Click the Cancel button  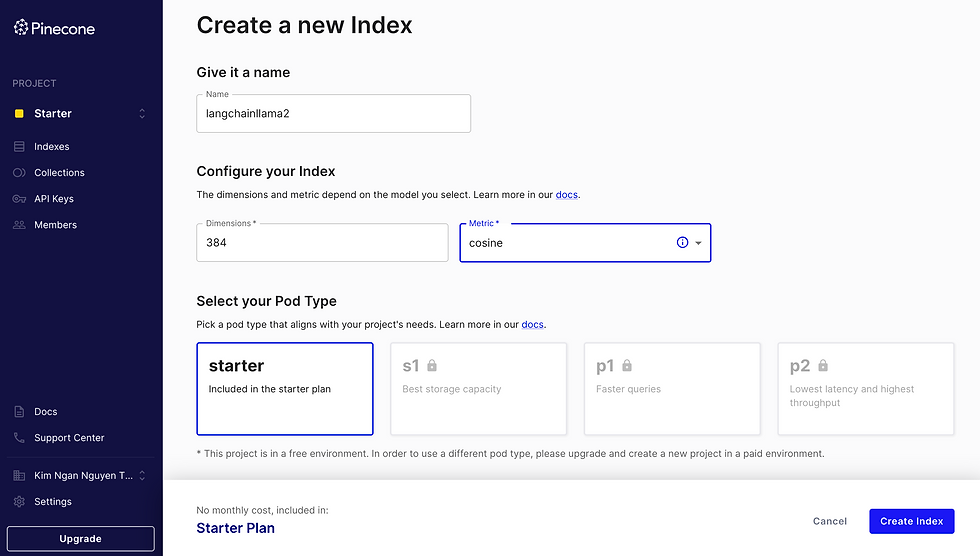(829, 521)
